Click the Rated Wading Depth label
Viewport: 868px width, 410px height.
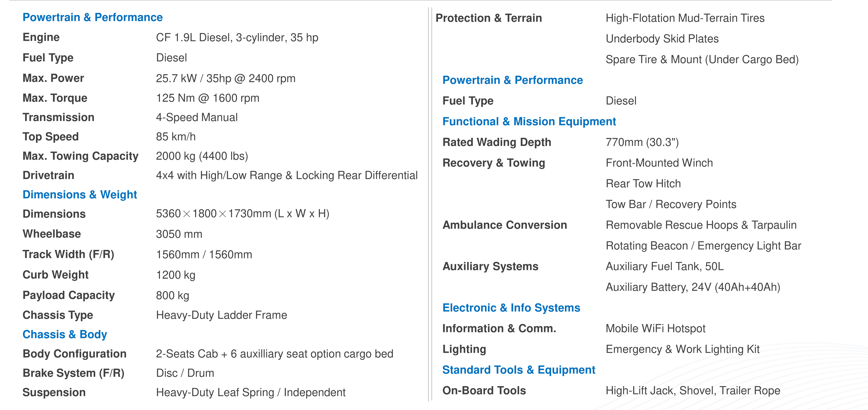coord(496,142)
